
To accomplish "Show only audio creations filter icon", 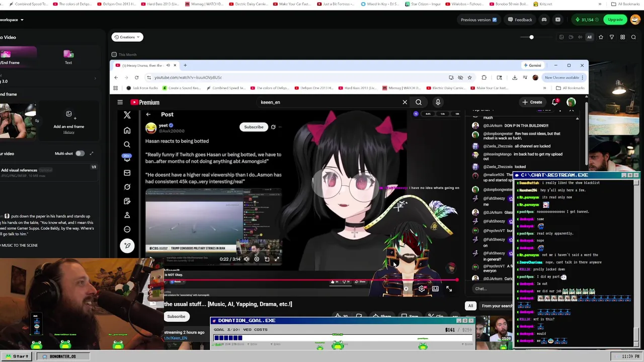I will point(580,37).
